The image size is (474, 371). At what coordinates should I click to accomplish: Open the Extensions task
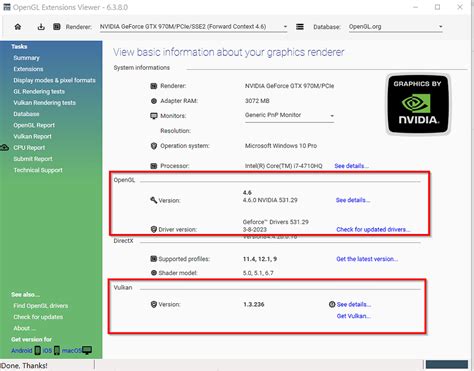[x=28, y=69]
